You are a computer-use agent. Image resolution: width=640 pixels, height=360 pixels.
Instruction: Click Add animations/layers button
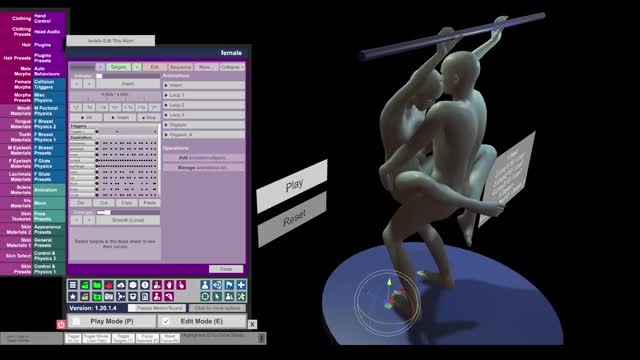tap(204, 158)
